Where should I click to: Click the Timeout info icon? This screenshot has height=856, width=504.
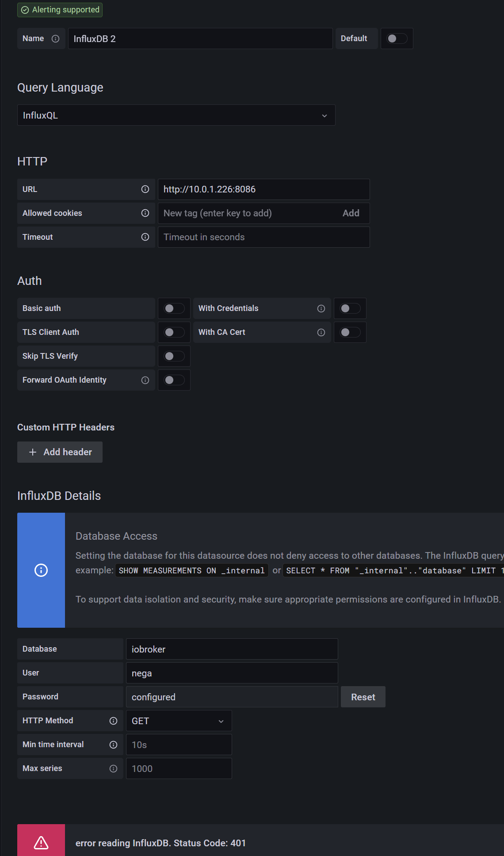[145, 237]
